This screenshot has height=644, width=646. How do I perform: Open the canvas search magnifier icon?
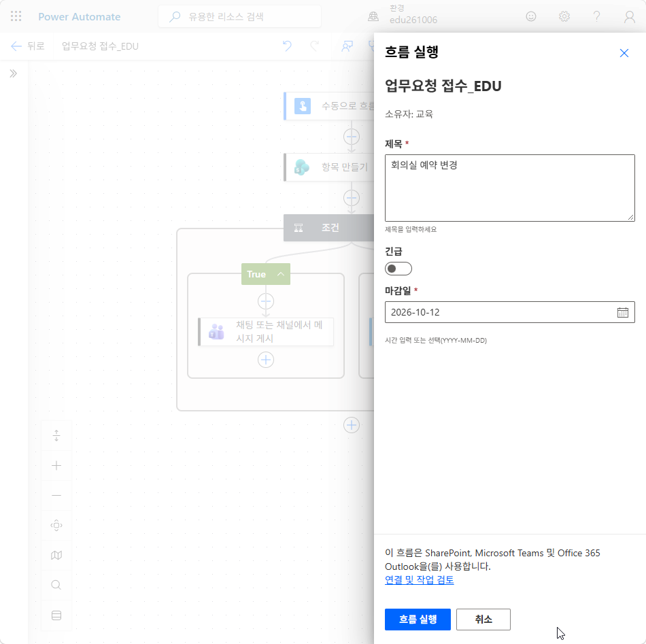pos(56,585)
